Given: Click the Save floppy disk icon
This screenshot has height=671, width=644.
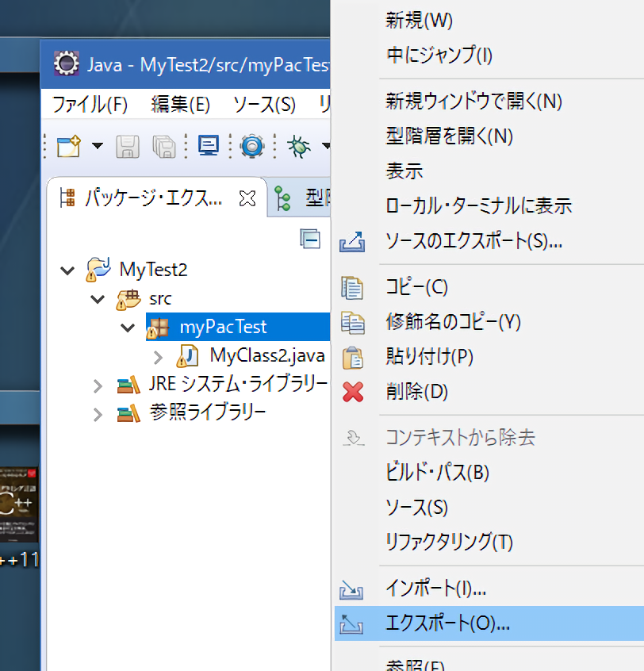Looking at the screenshot, I should 128,146.
